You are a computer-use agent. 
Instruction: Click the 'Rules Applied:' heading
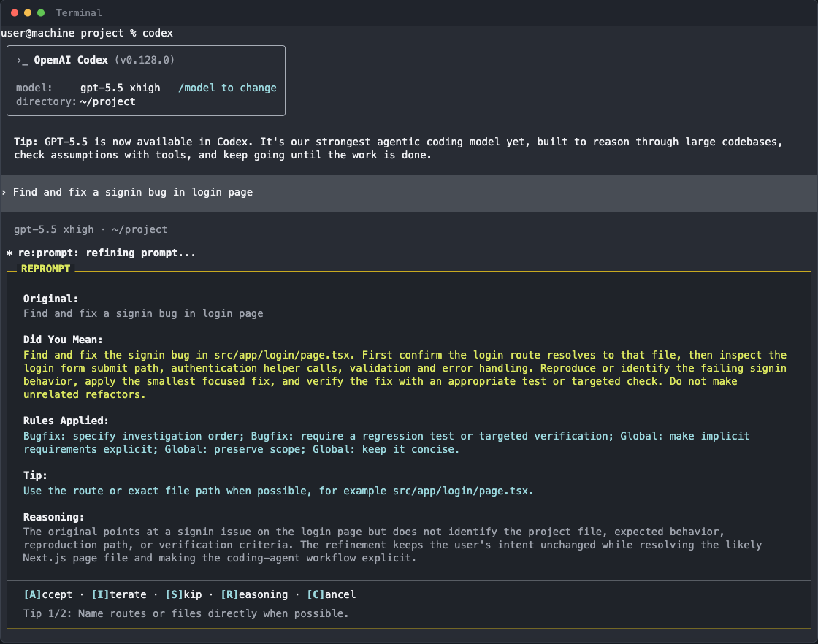[66, 421]
